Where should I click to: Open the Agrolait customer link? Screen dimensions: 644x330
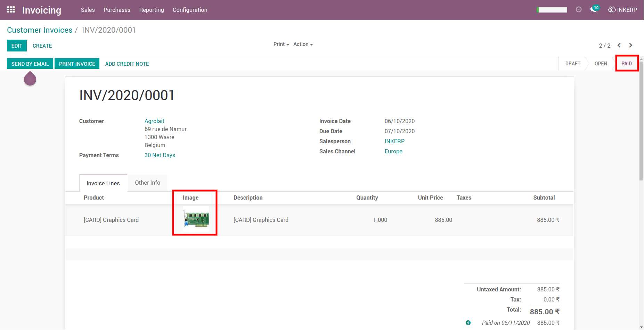(x=154, y=121)
